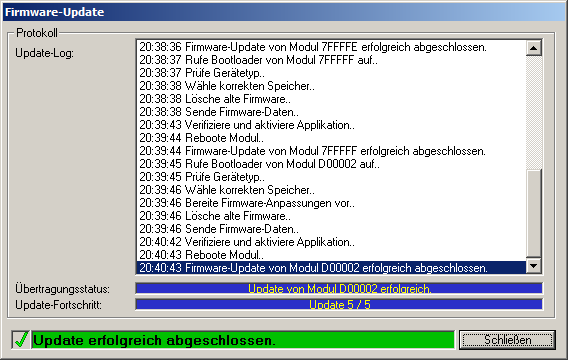This screenshot has height=360, width=568.
Task: Select log line 'Rufe Bootloader von Modul D00002 auf'
Action: tap(331, 164)
